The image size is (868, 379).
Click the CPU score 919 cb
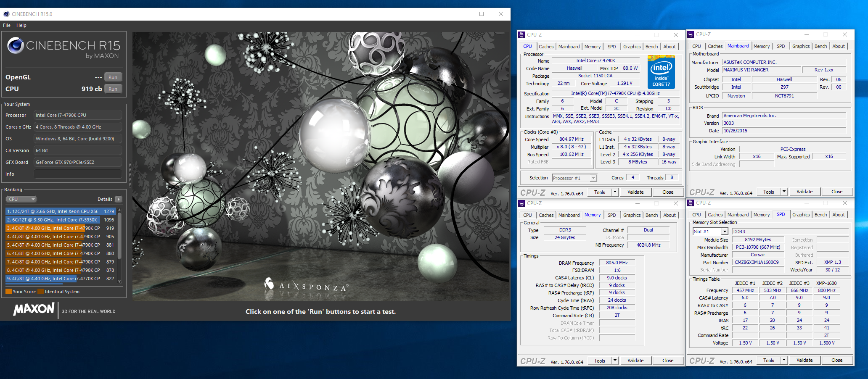coord(92,89)
